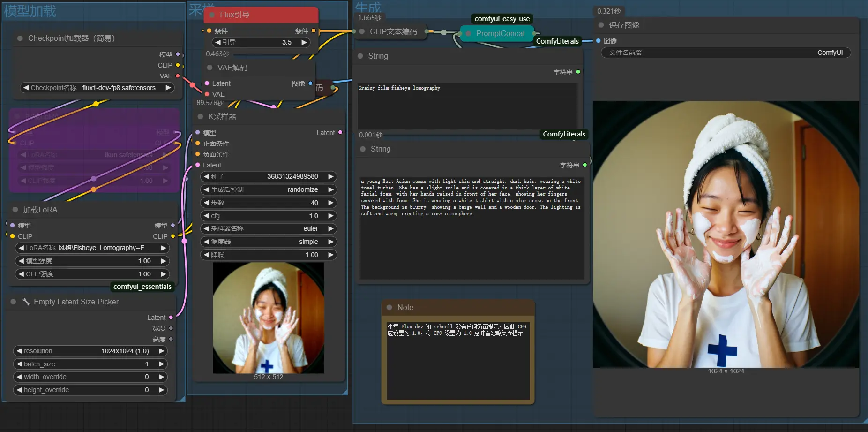Collapse the Checkpoint加载器 node via its dot
The width and height of the screenshot is (868, 432).
click(20, 38)
